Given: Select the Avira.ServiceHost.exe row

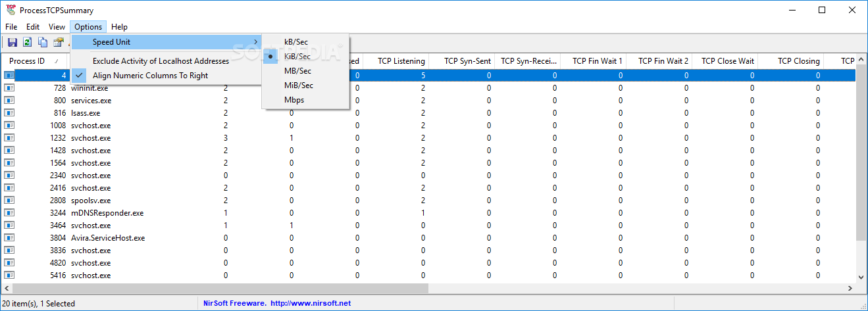Looking at the screenshot, I should [429, 238].
